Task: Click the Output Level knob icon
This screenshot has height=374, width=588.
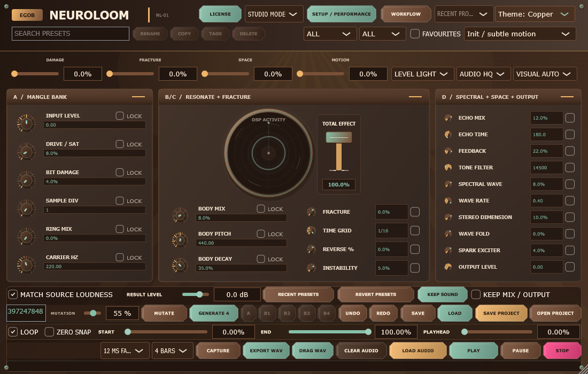Action: (448, 267)
